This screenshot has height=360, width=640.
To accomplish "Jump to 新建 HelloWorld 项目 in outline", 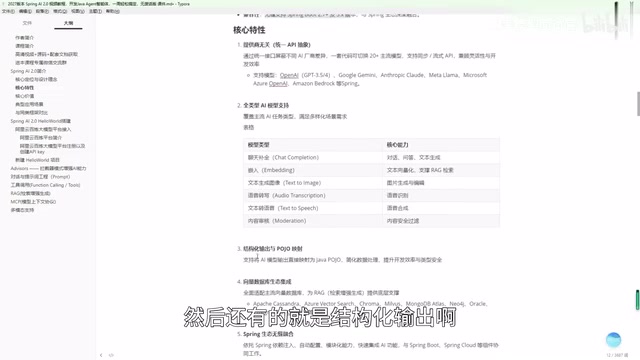I will 37,160.
